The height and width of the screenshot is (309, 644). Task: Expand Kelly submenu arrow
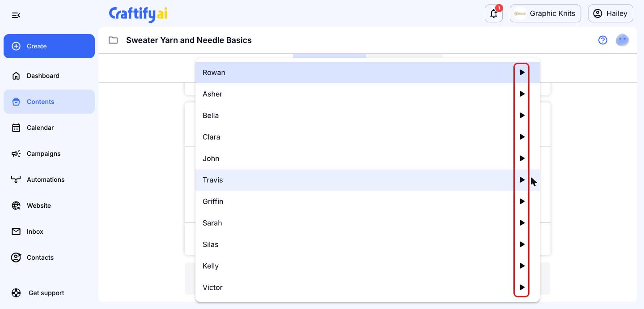coord(522,266)
